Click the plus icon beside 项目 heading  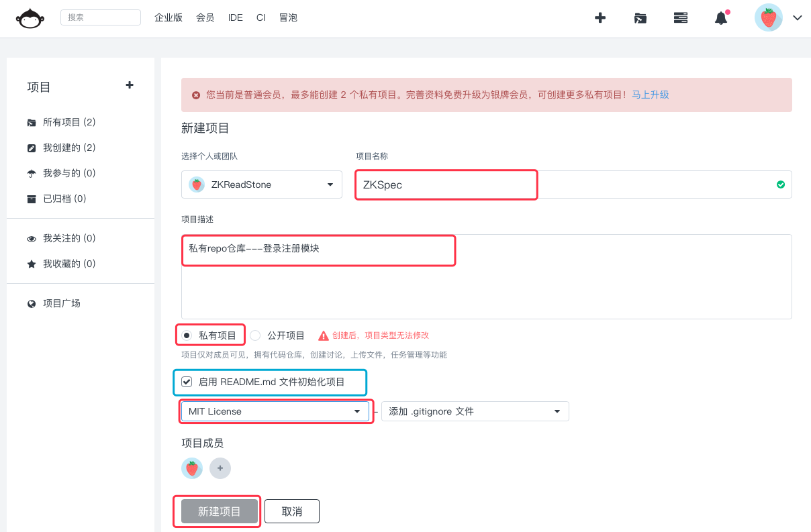[x=129, y=85]
